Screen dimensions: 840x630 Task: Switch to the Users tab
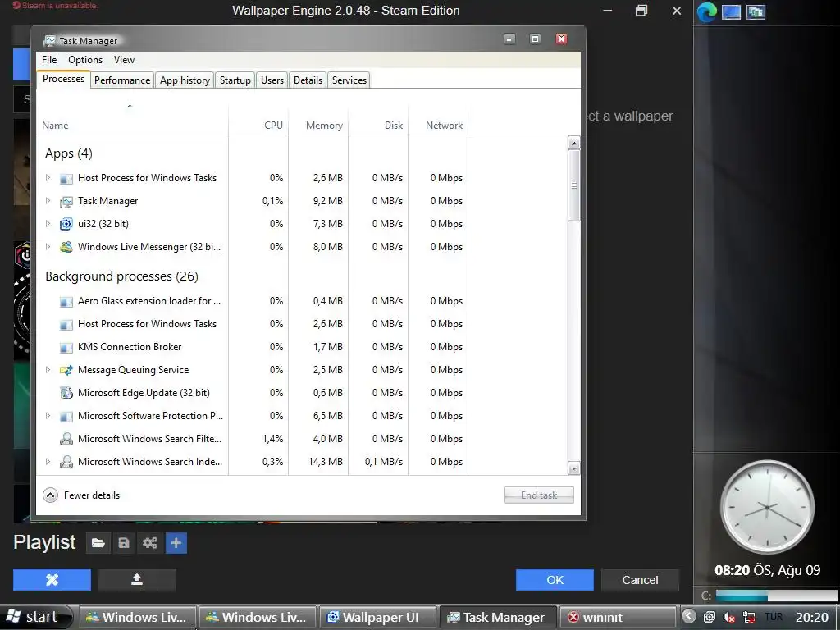272,80
